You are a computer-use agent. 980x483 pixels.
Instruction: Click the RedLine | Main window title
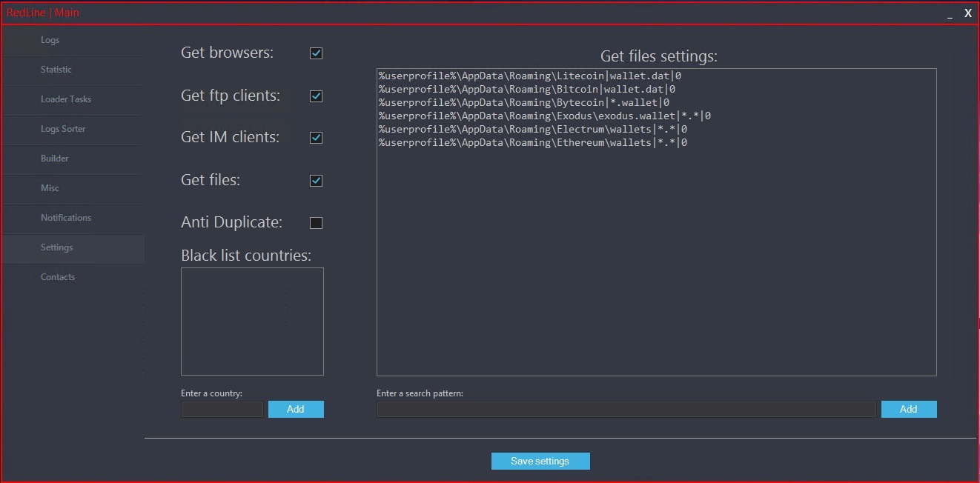click(43, 13)
